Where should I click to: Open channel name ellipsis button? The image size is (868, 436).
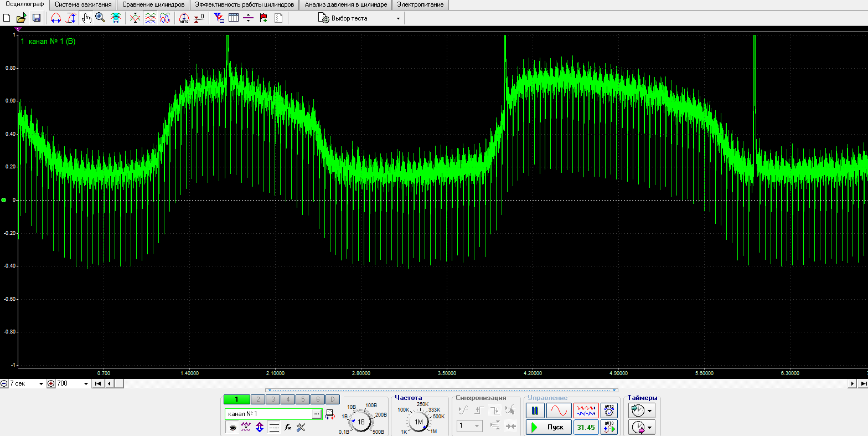coord(317,414)
